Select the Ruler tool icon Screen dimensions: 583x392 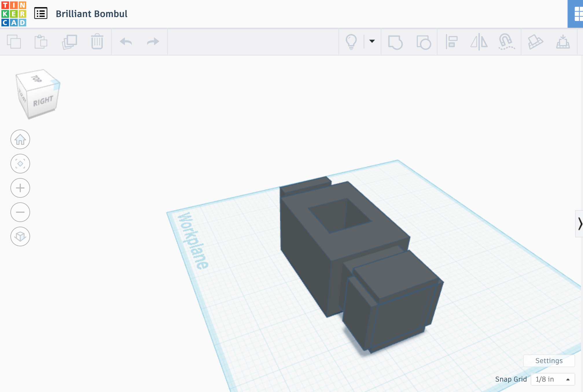[563, 42]
